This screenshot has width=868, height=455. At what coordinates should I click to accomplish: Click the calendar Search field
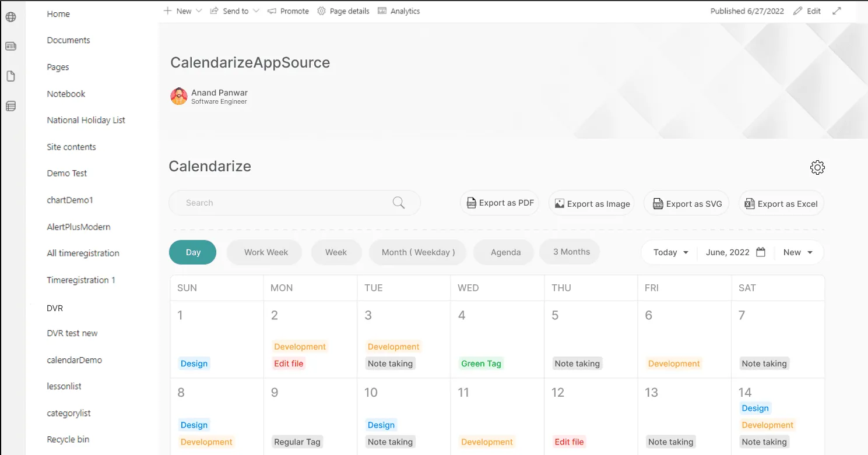coord(294,203)
